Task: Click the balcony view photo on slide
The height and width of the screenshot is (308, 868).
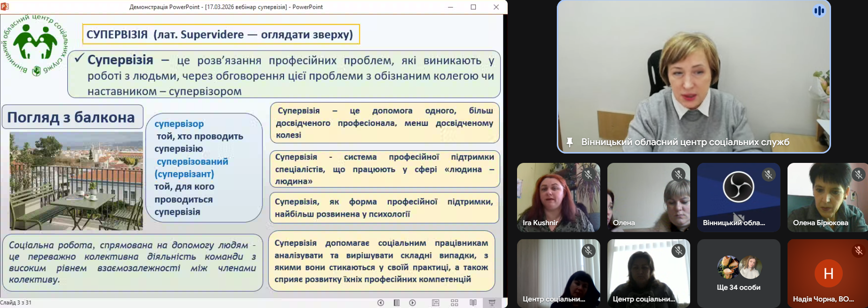Action: click(x=76, y=181)
